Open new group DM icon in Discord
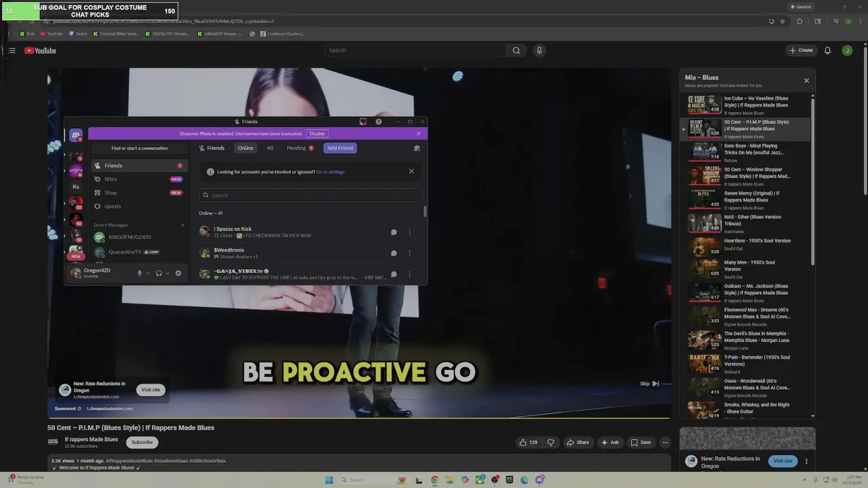 click(417, 148)
